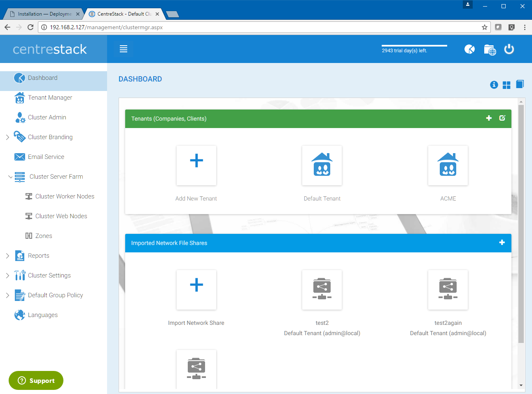Click the Tenant Manager house icon
The width and height of the screenshot is (532, 394).
pos(19,98)
